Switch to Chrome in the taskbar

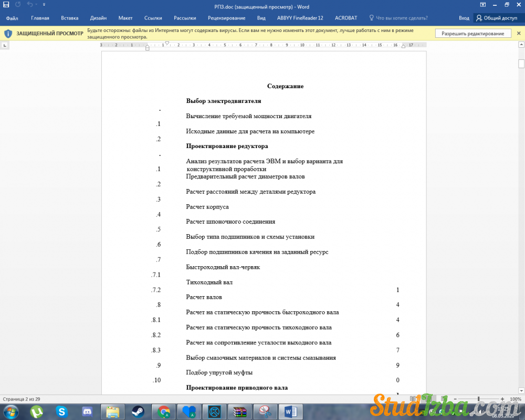[164, 411]
